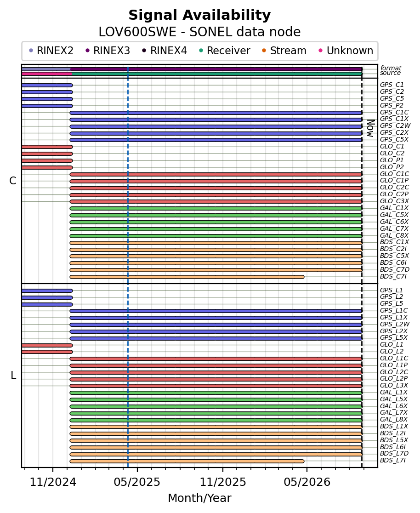Click the Stream legend entry
Image resolution: width=420 pixels, height=513 pixels.
[x=284, y=51]
